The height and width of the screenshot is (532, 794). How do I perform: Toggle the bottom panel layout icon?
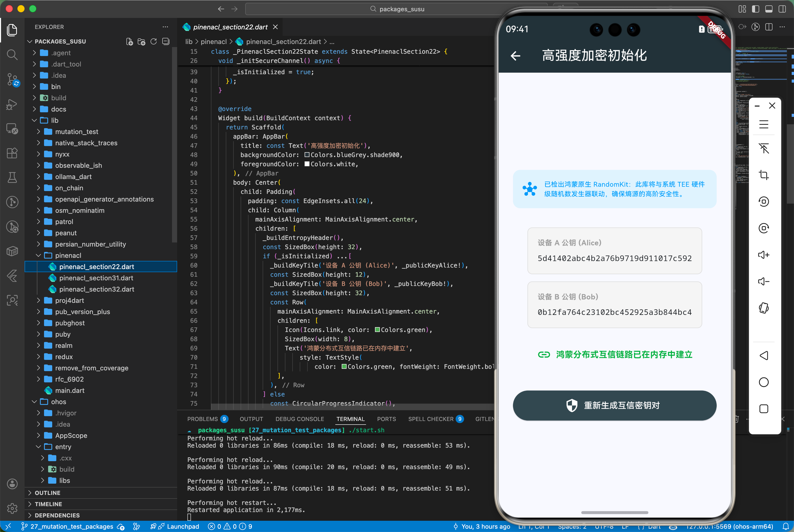[x=769, y=9]
